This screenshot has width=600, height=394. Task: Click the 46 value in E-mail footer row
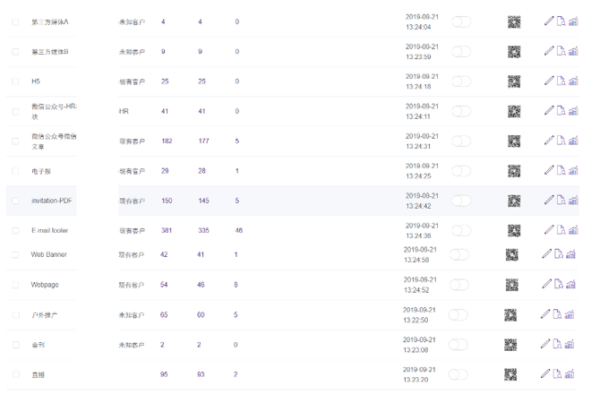239,231
